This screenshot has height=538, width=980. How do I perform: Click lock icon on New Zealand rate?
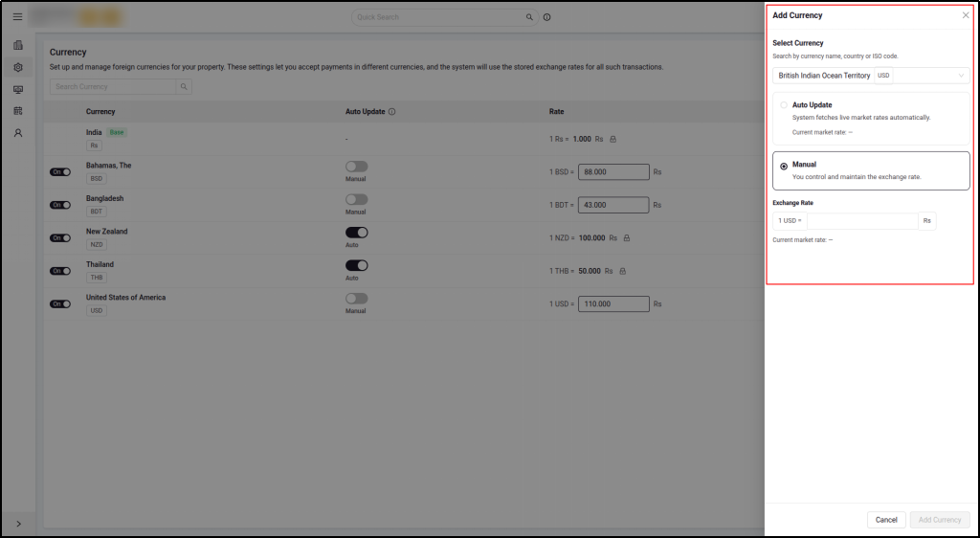pyautogui.click(x=626, y=238)
